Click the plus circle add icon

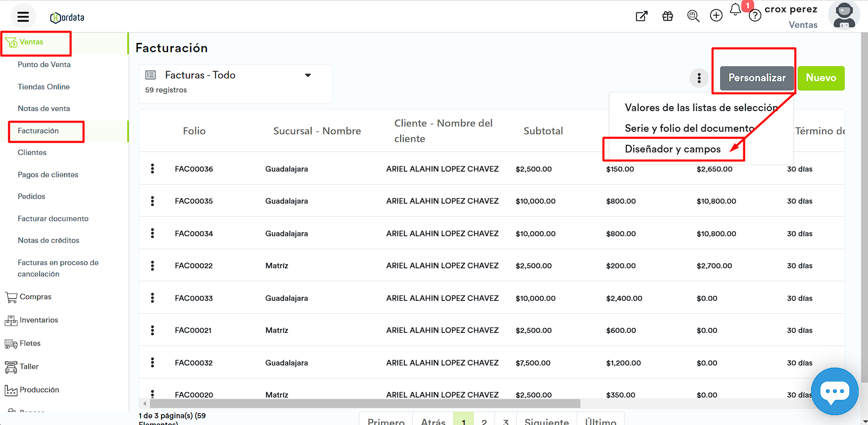click(x=716, y=16)
